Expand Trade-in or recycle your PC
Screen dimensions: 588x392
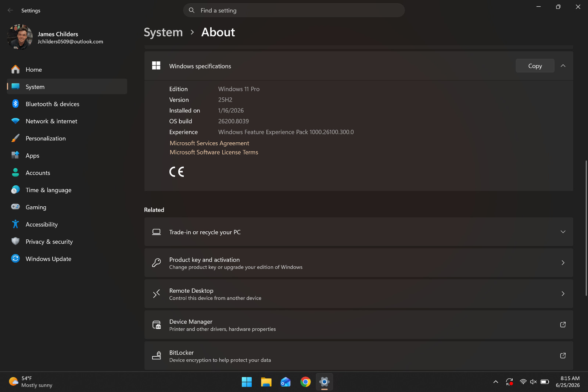click(x=563, y=232)
